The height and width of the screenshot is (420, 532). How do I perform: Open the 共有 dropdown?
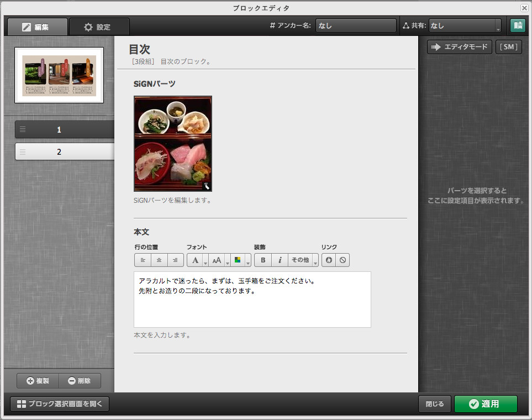(465, 25)
